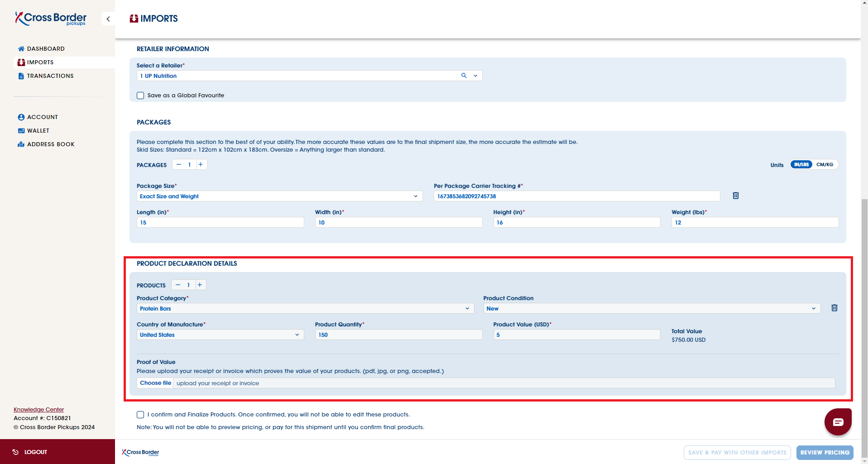The height and width of the screenshot is (464, 868).
Task: Increase the number of products
Action: [200, 285]
